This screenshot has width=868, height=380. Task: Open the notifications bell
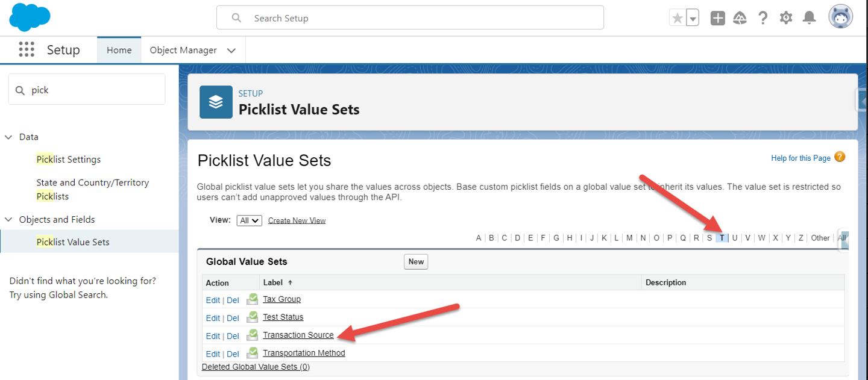(x=809, y=18)
